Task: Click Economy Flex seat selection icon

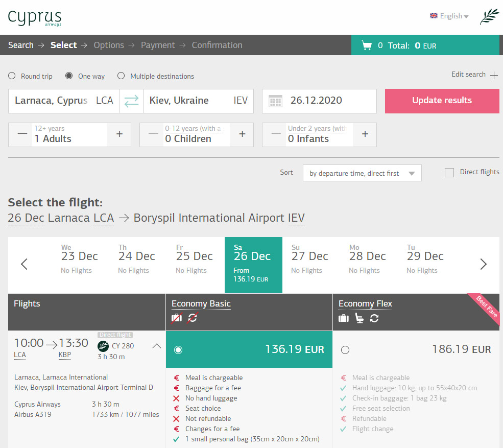Action: [360, 318]
